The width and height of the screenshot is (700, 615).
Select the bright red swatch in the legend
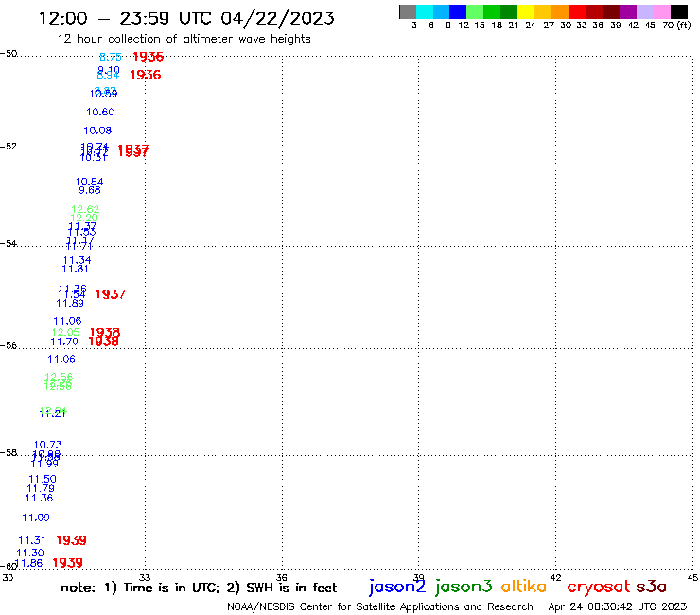[577, 11]
